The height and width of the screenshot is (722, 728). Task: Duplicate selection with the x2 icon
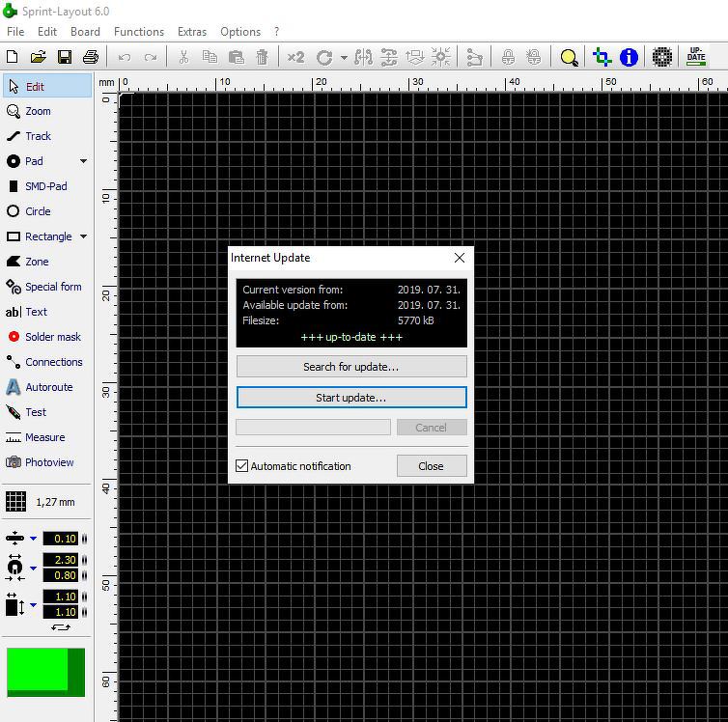click(295, 57)
